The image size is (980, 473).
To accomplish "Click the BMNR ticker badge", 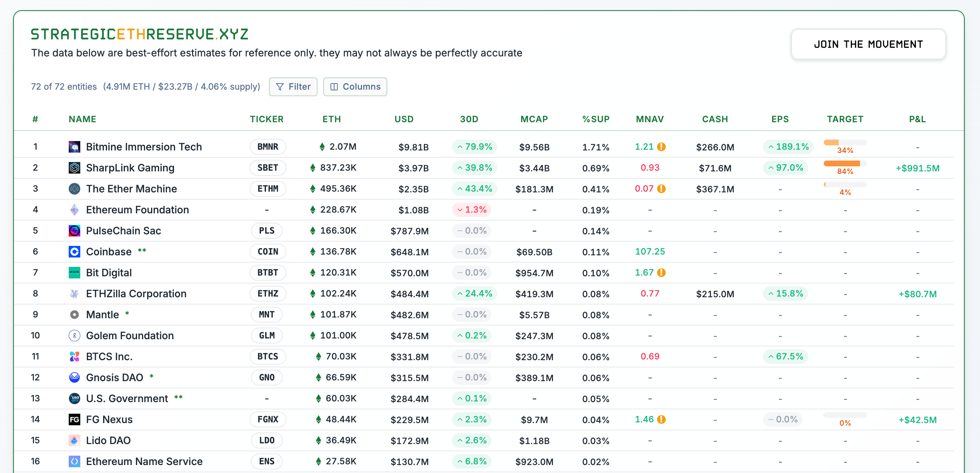I will tap(268, 147).
